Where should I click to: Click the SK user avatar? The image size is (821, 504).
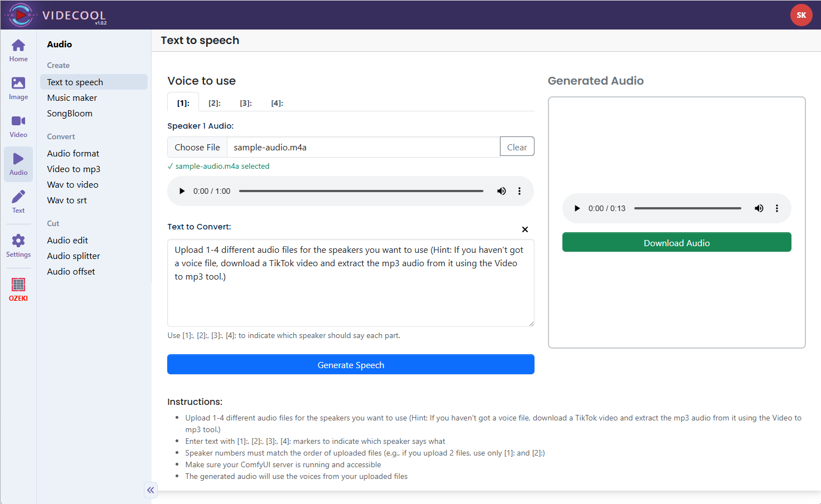pyautogui.click(x=801, y=15)
